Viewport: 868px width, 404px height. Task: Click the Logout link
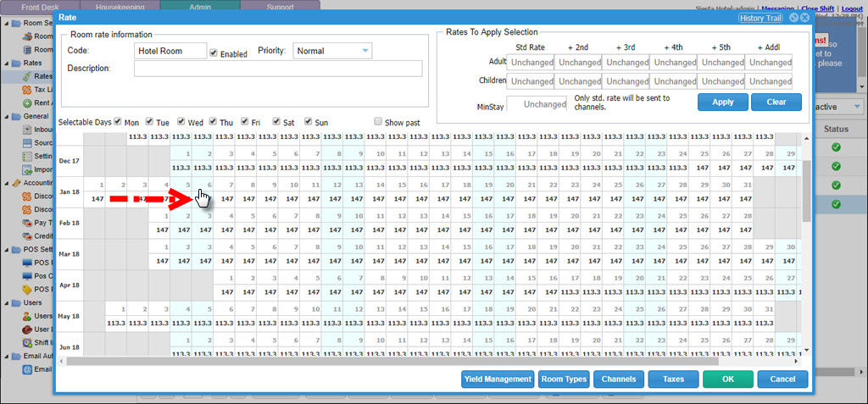(x=851, y=8)
